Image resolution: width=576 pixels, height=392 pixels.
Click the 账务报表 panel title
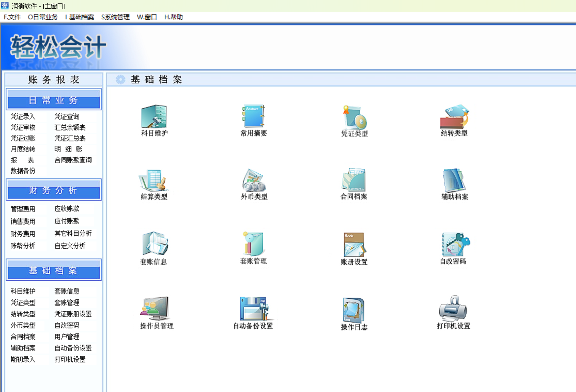54,80
